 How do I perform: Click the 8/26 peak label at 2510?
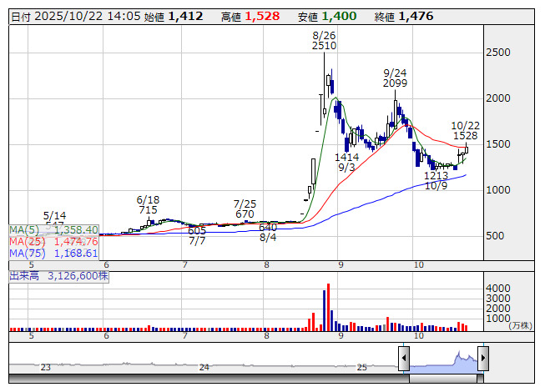click(x=324, y=41)
